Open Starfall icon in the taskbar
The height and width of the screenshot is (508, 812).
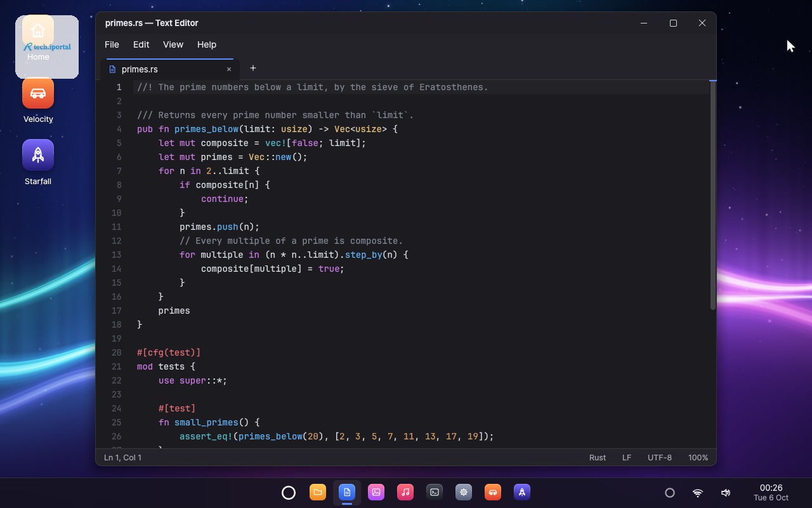tap(522, 492)
